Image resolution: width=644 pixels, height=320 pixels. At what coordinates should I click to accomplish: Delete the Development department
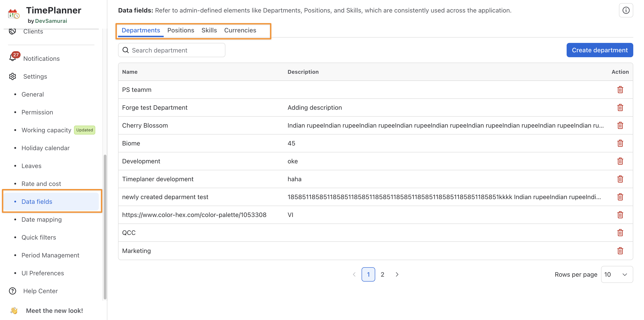click(x=620, y=161)
